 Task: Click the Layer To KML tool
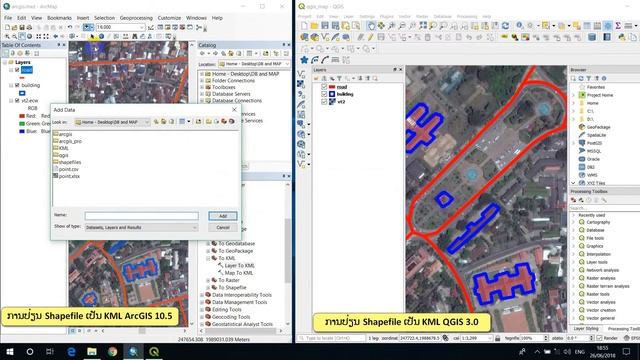click(x=236, y=266)
